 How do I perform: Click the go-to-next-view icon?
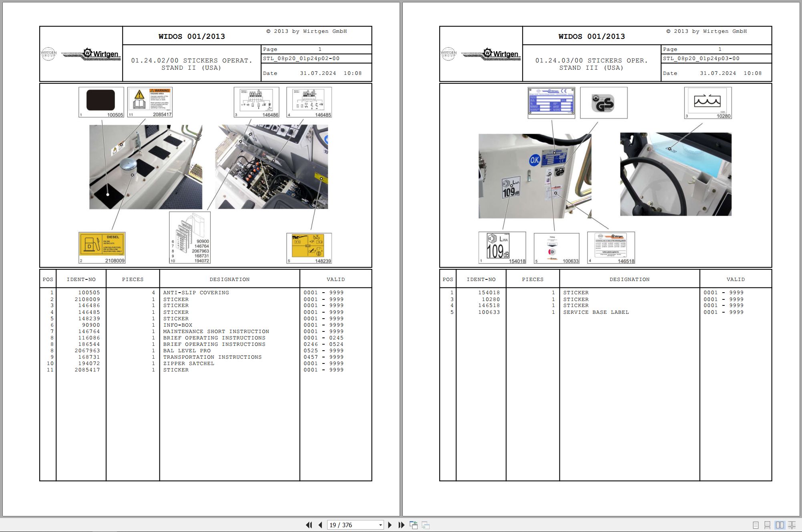(426, 525)
